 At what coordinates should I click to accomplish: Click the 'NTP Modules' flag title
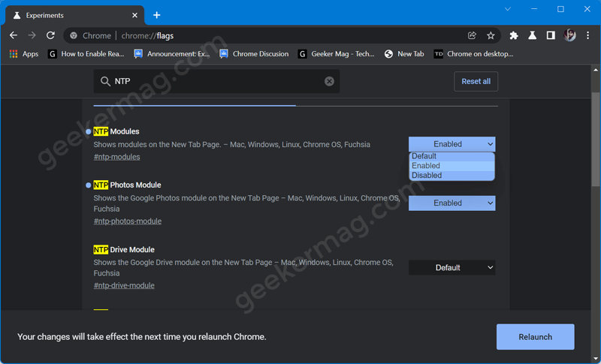pos(116,131)
